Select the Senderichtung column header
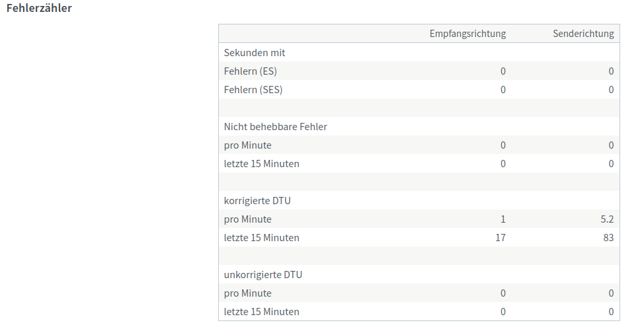The image size is (644, 333). pos(583,34)
